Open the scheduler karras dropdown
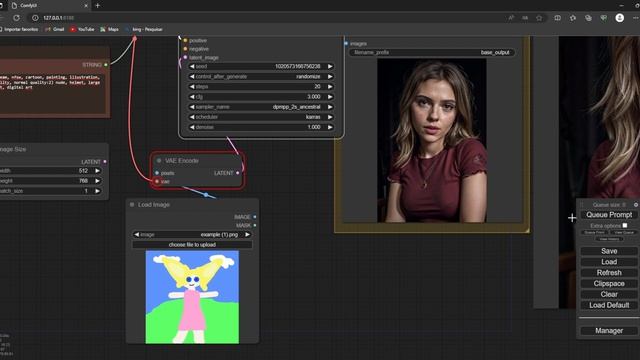Image resolution: width=640 pixels, height=360 pixels. [261, 117]
